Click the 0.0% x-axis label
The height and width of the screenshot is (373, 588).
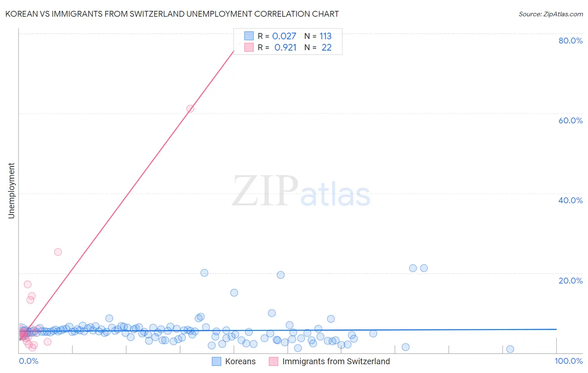(28, 361)
